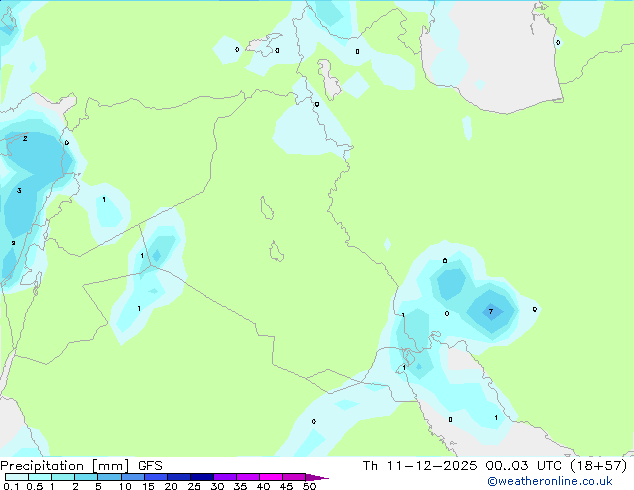
Task: Pick the 5 to 10 mm legend swatch
Action: click(x=109, y=477)
